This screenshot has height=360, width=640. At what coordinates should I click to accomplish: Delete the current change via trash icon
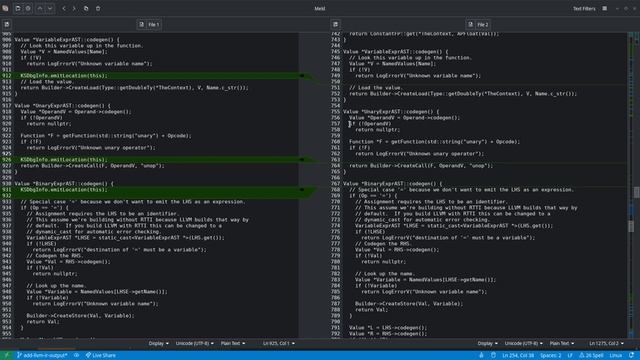(98, 8)
